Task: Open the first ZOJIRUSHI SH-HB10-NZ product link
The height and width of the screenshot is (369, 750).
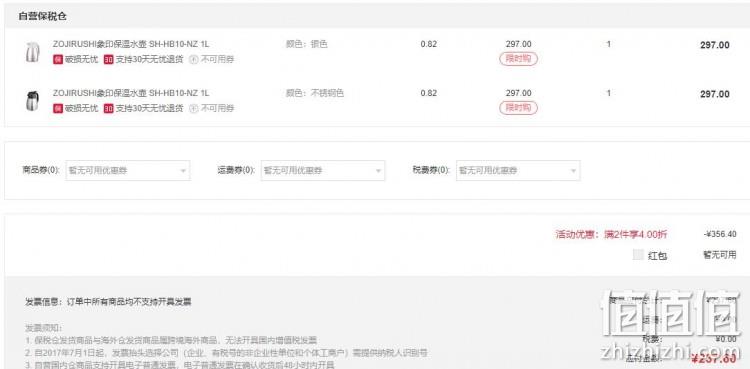Action: [131, 44]
